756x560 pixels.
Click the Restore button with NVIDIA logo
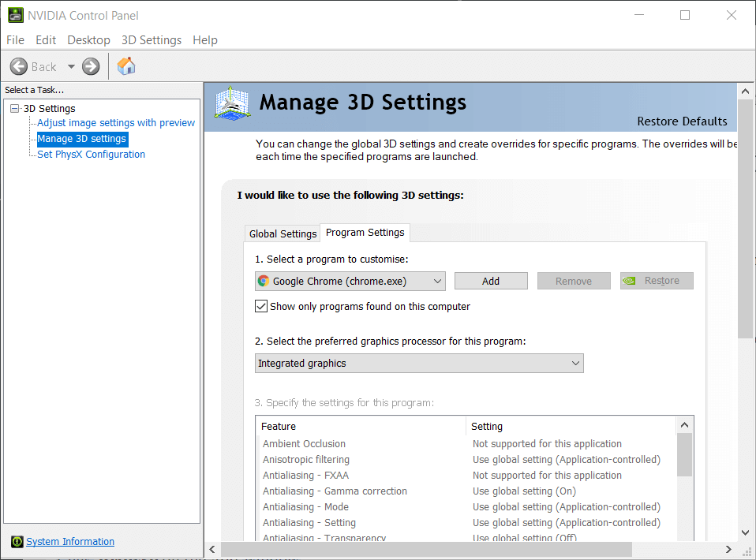point(657,281)
